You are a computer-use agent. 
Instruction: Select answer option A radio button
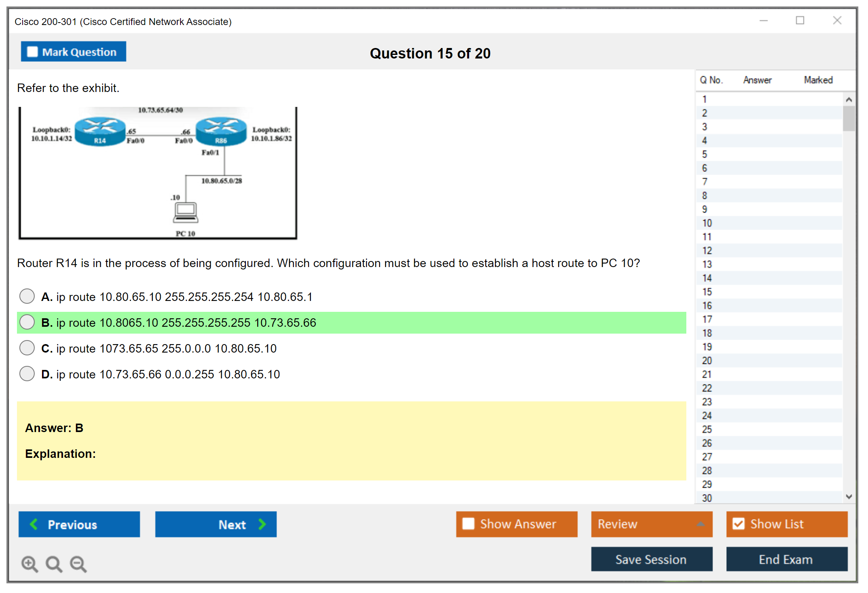coord(27,296)
